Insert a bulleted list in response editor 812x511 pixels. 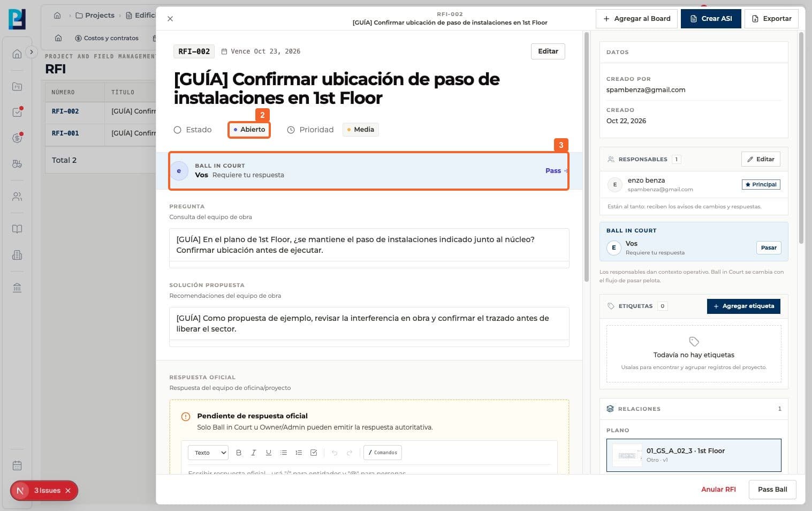[284, 453]
